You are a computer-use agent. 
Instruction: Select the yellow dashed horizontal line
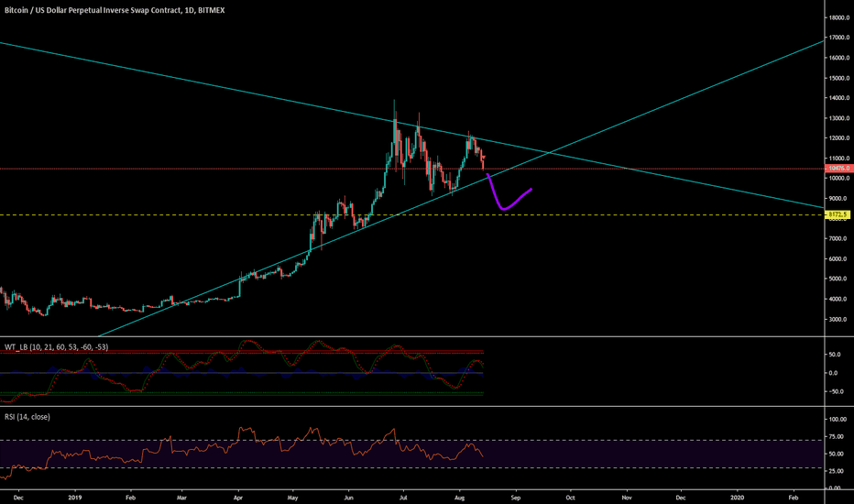point(411,214)
